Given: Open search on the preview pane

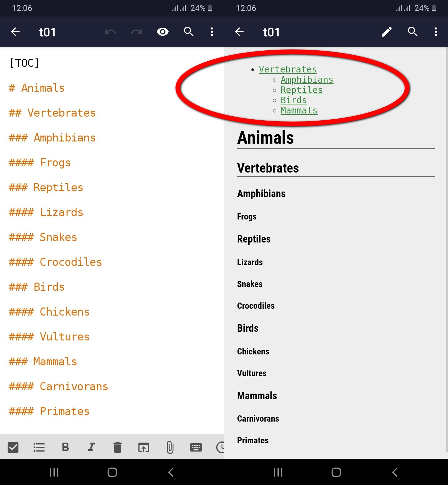Looking at the screenshot, I should coord(413,32).
